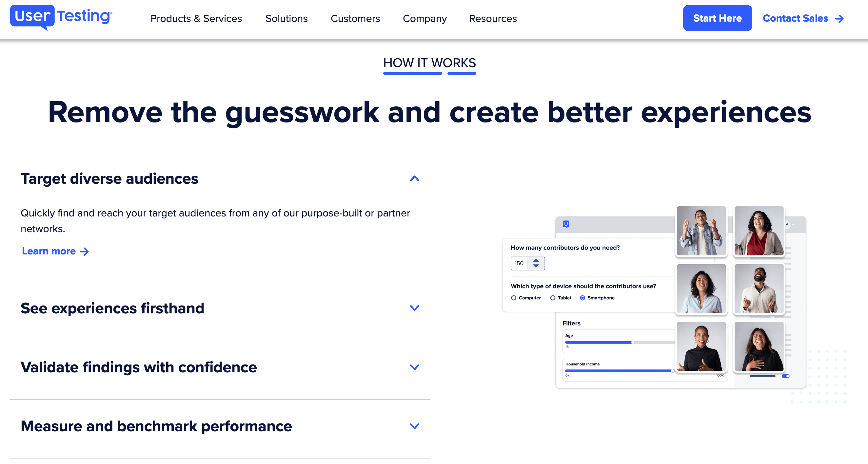868x464 pixels.
Task: Switch off the toggle at the mockup's bottom right
Action: [786, 376]
